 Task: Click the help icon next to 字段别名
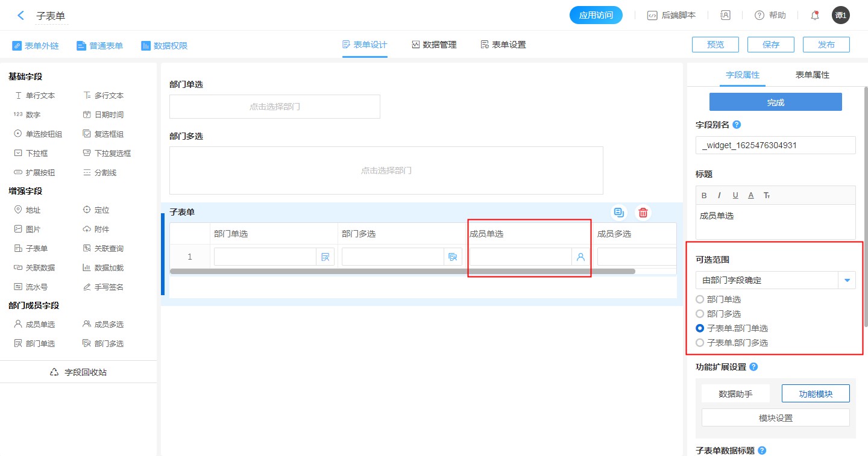(x=736, y=125)
